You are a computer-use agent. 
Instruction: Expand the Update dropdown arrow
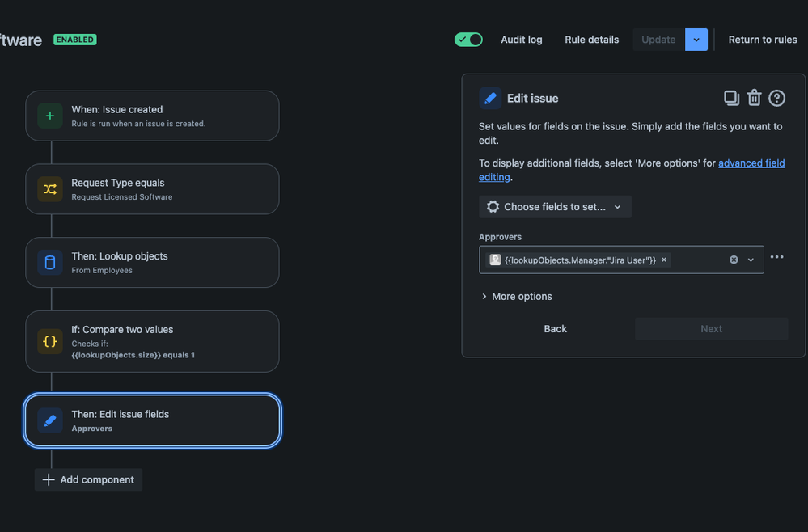696,40
